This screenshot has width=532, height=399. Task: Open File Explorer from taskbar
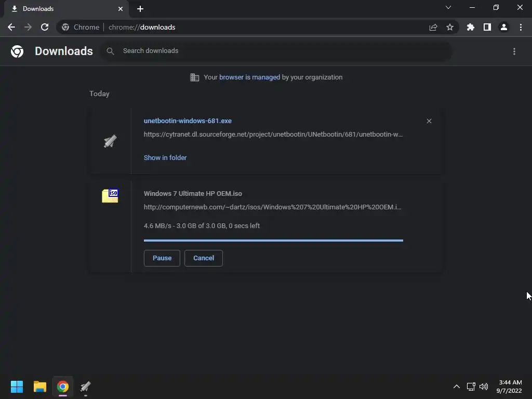pos(39,387)
